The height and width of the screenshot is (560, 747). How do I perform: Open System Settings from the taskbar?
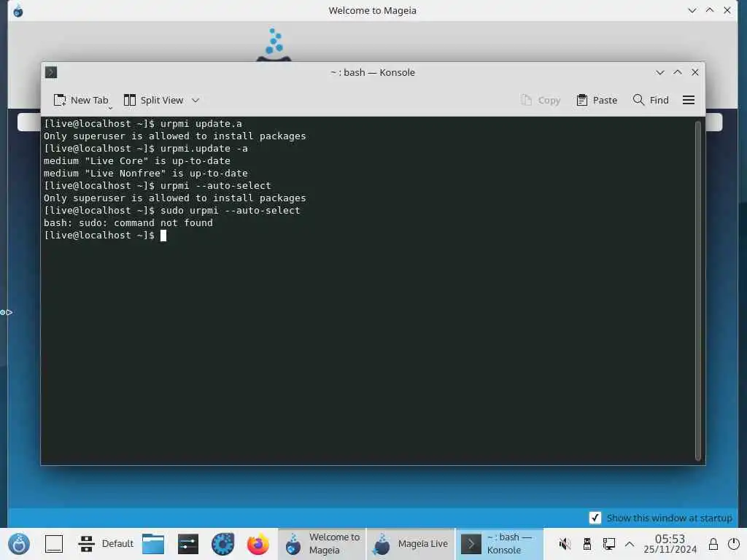[x=188, y=544]
